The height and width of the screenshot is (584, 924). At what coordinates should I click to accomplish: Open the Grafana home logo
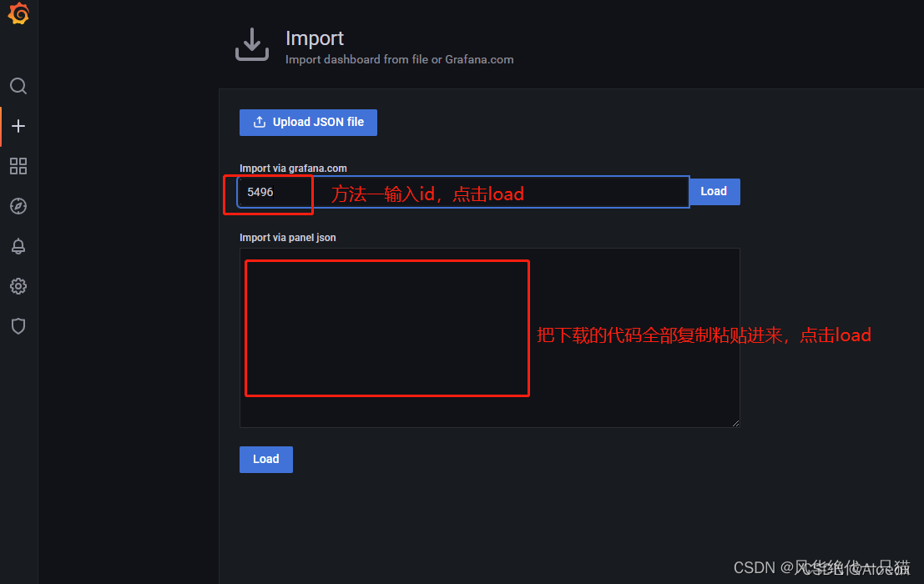(18, 13)
